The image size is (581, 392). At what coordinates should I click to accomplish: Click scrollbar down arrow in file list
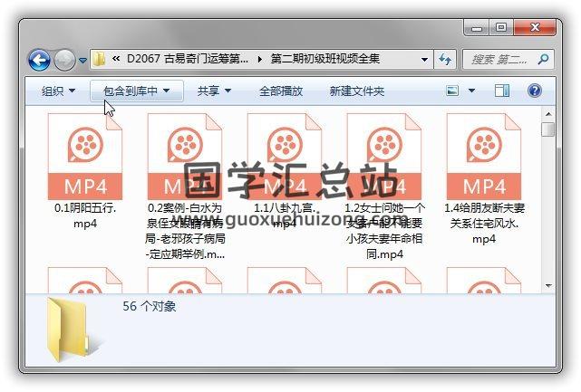coord(548,286)
